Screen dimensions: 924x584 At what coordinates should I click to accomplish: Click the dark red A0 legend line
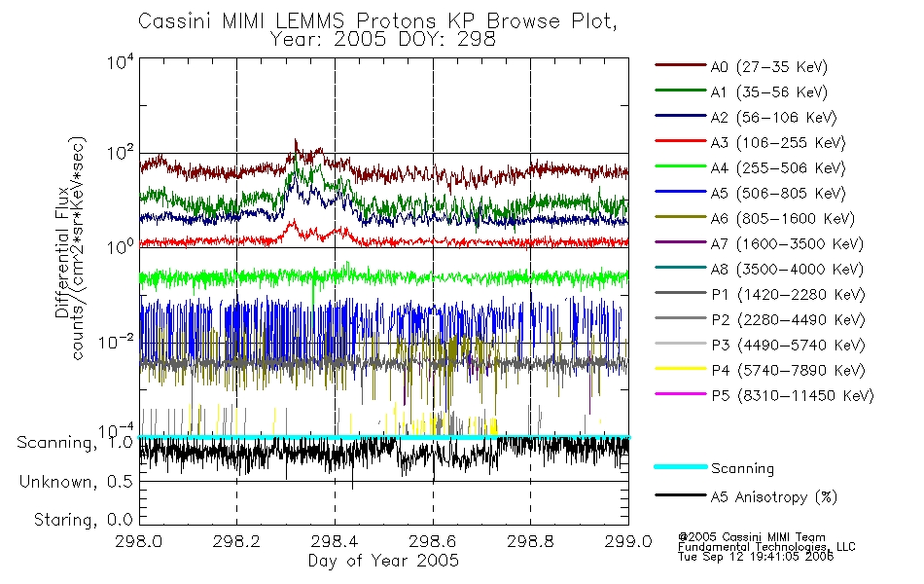[x=681, y=65]
